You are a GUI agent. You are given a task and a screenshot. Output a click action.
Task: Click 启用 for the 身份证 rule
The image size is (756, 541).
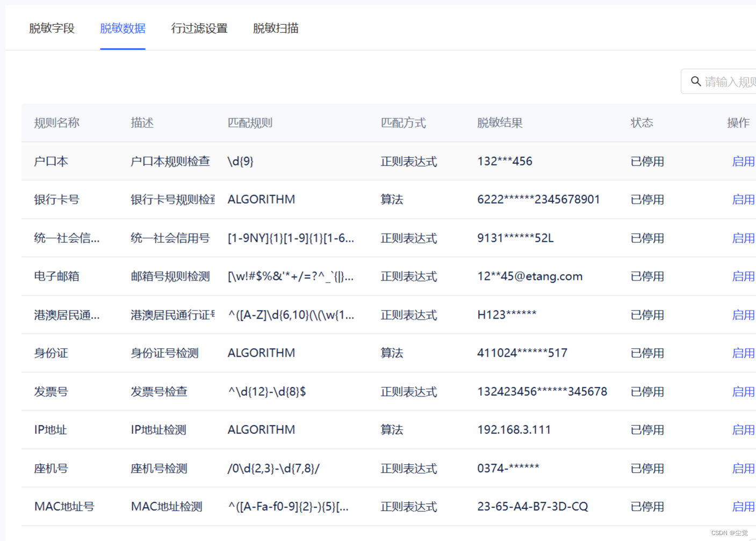tap(743, 353)
